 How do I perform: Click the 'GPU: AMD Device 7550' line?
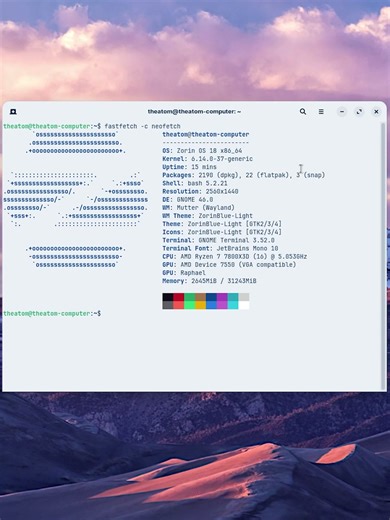point(229,265)
